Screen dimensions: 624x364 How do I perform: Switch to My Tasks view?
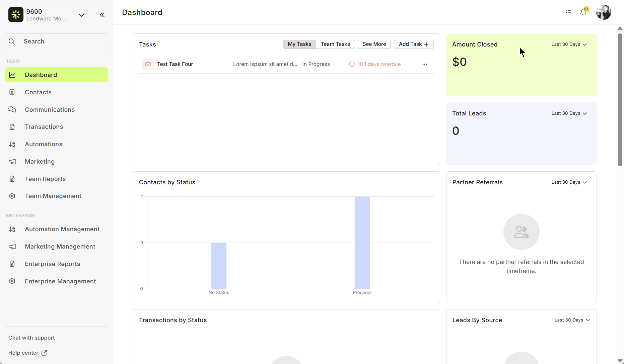tap(299, 44)
